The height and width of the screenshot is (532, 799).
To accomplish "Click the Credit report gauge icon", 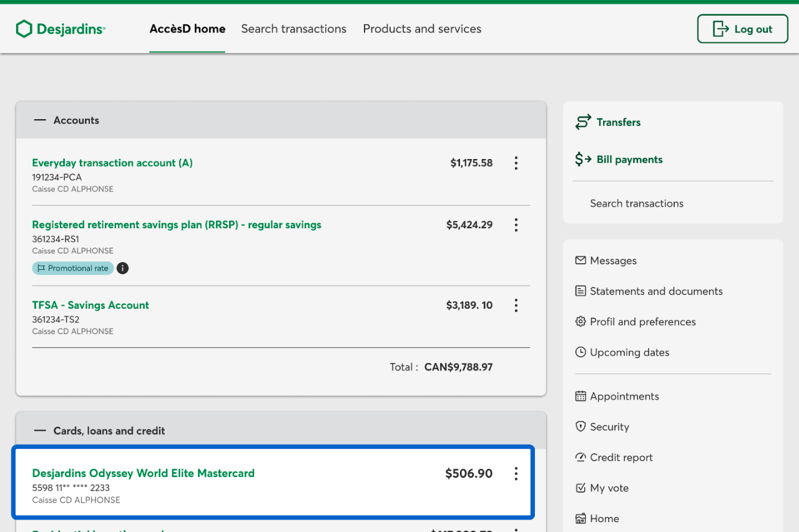I will [581, 457].
